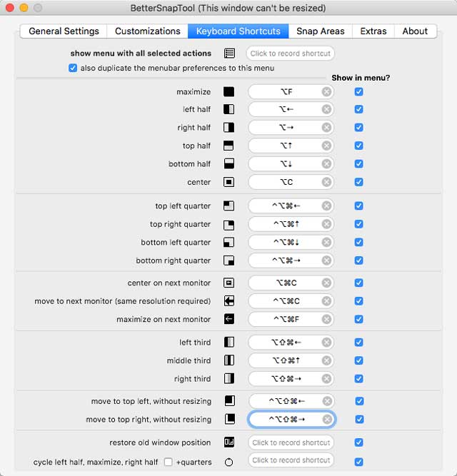457x476 pixels.
Task: Toggle Show in menu for cycle halves row
Action: point(358,462)
